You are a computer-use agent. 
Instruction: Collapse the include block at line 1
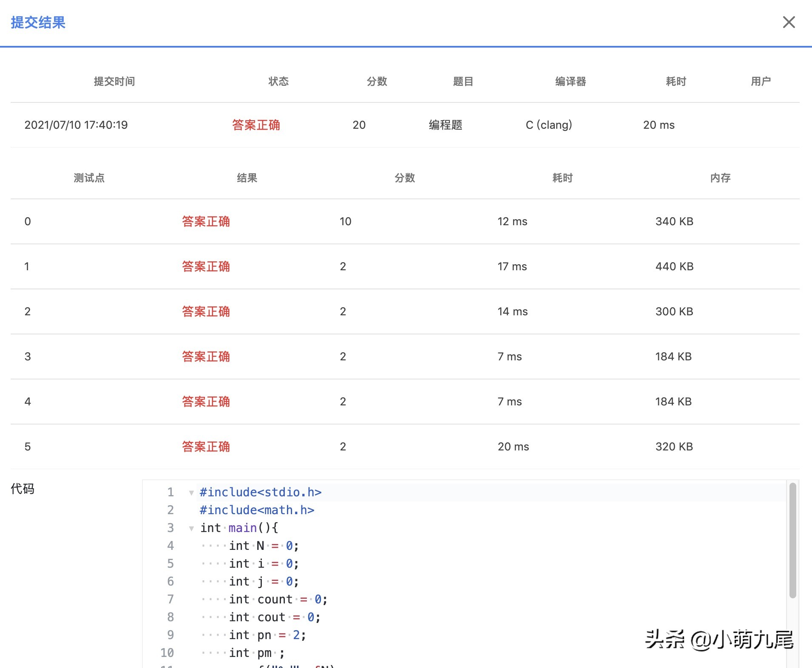191,492
